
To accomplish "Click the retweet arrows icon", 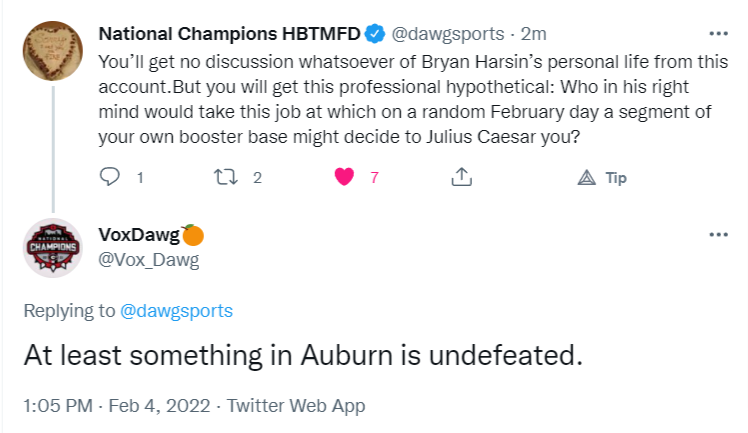I will click(226, 178).
